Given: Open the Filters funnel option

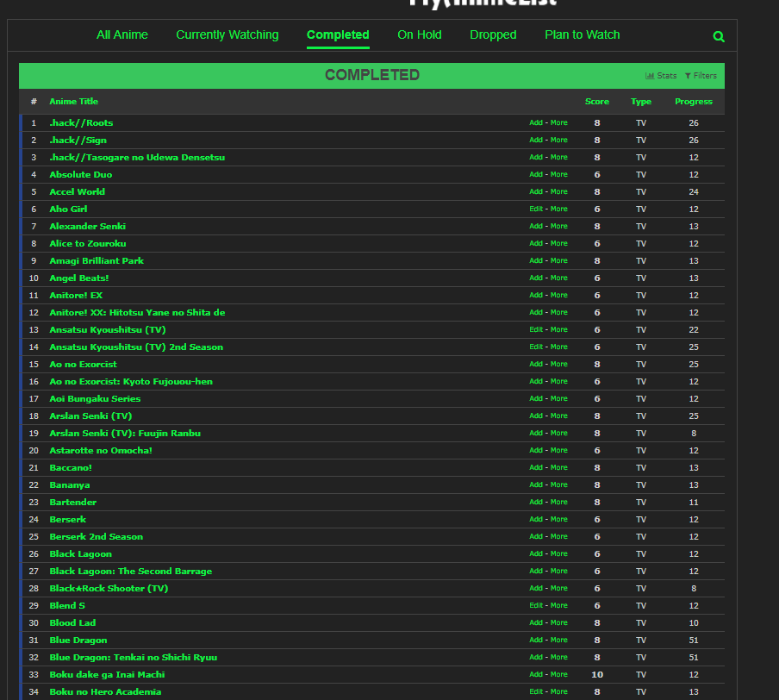Looking at the screenshot, I should [x=701, y=76].
